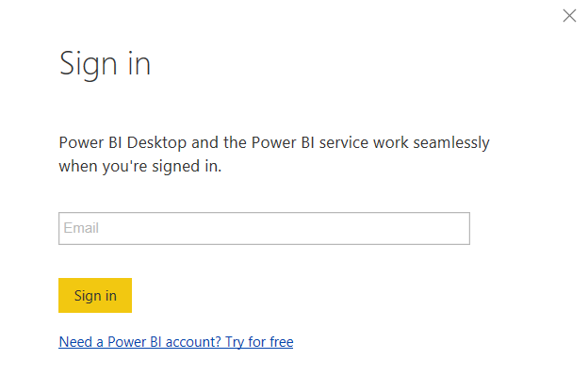This screenshot has width=588, height=392.
Task: Confirm sign-in with the yellow button
Action: 95,295
